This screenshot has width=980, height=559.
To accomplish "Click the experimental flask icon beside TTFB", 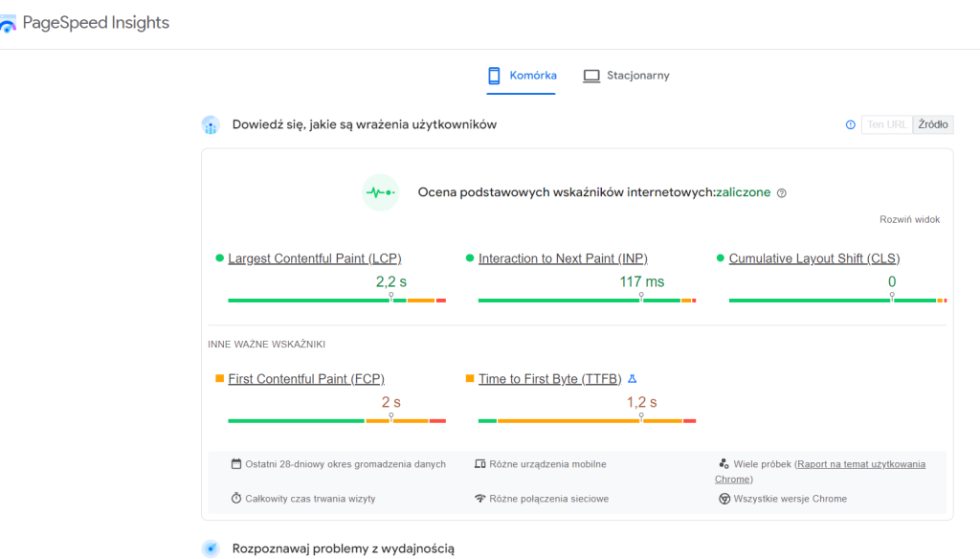I will pos(632,379).
